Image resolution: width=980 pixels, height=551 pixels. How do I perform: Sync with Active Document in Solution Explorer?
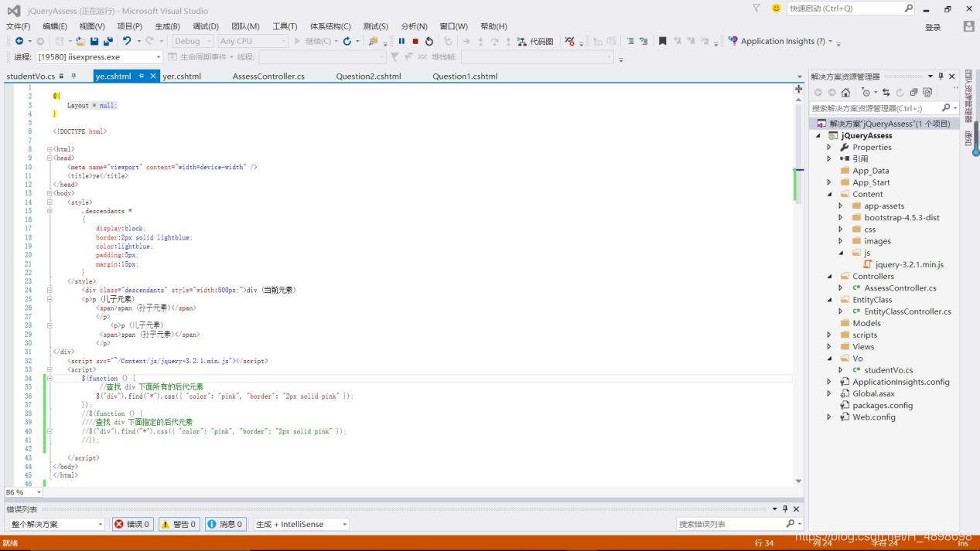[886, 92]
